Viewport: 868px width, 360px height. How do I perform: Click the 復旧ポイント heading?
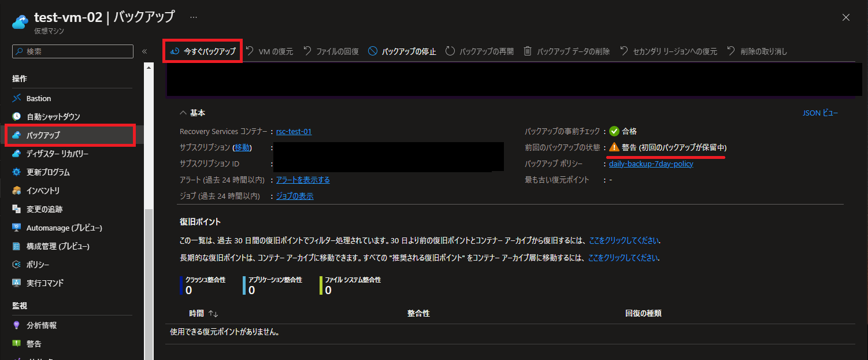tap(200, 222)
